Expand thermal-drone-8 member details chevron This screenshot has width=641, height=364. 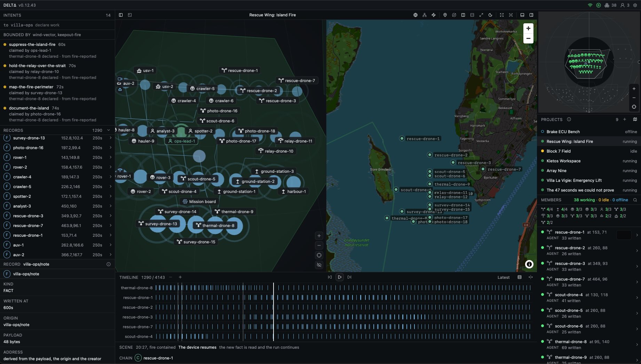coord(637,345)
